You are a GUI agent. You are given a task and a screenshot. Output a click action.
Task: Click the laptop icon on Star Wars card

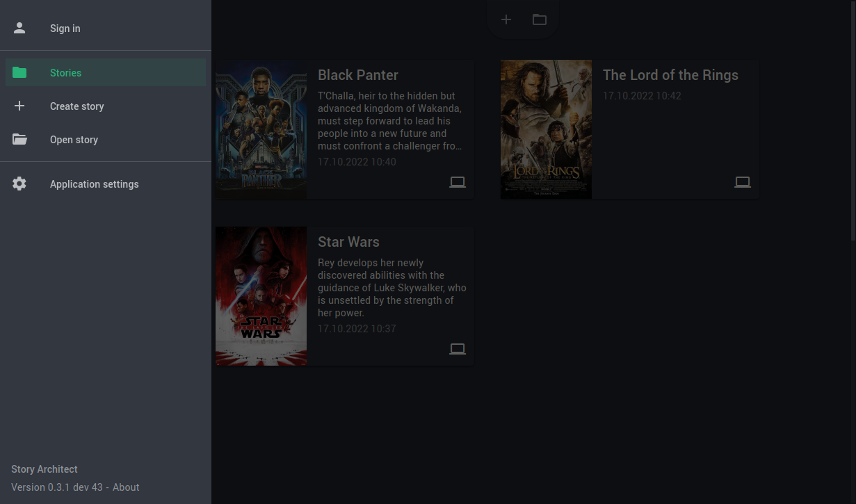(458, 349)
